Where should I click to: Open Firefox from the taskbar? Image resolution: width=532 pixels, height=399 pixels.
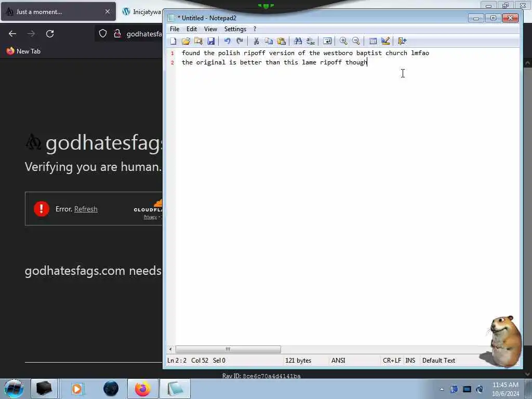pos(142,389)
